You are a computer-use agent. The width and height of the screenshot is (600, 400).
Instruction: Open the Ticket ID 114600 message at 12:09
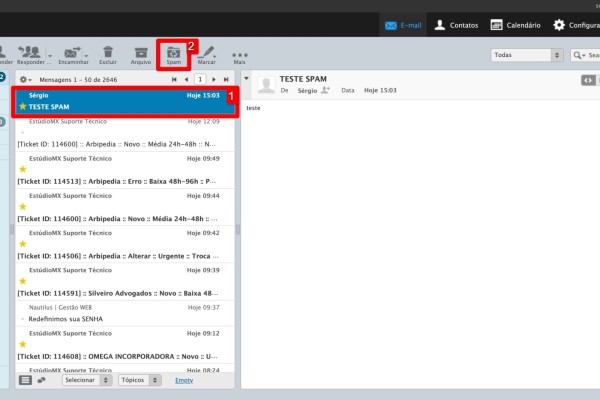coord(125,133)
